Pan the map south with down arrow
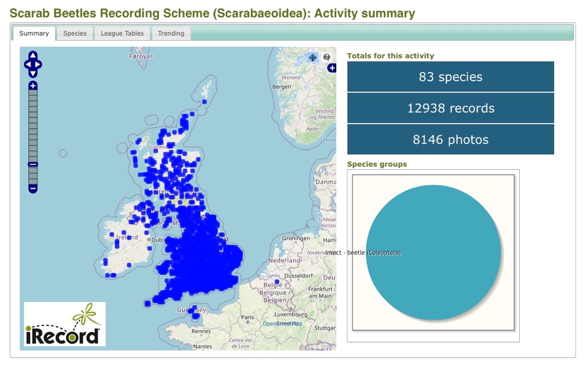The image size is (588, 366). (33, 73)
